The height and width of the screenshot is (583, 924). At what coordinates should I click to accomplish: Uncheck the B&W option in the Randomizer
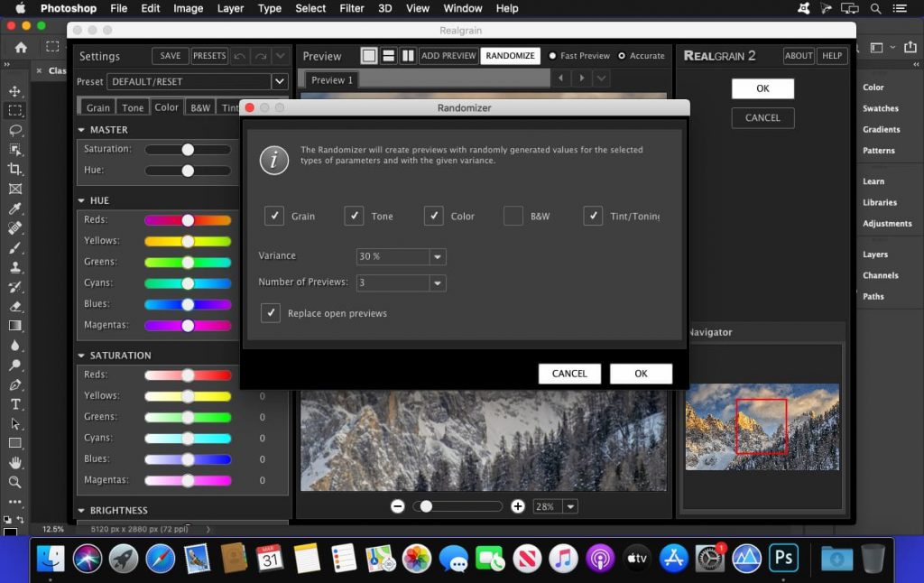(x=513, y=216)
